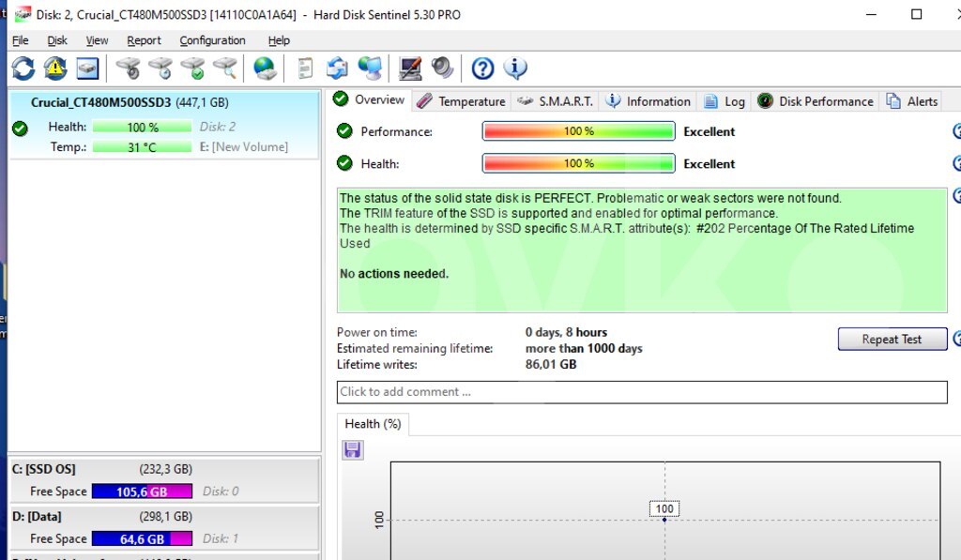Open help via blue question mark icon
Image resolution: width=961 pixels, height=560 pixels.
tap(482, 68)
